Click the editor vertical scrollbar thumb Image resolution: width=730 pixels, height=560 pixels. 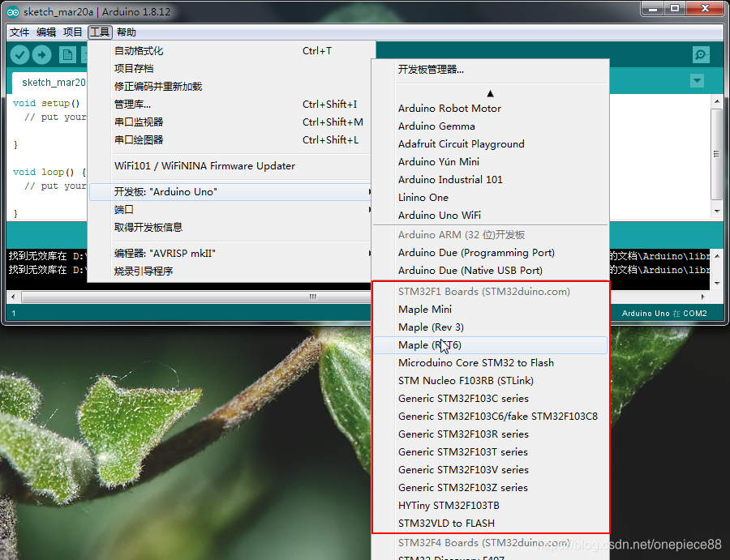[x=716, y=154]
